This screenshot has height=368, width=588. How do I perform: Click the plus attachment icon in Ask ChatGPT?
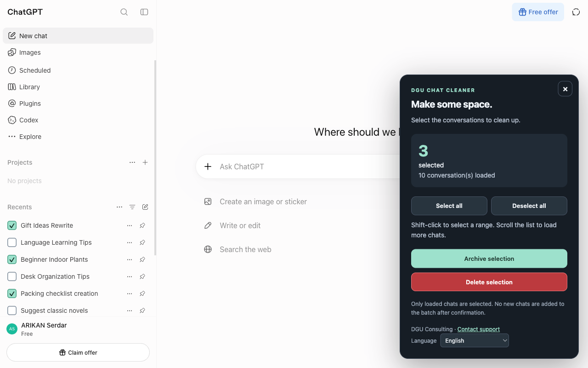[208, 167]
